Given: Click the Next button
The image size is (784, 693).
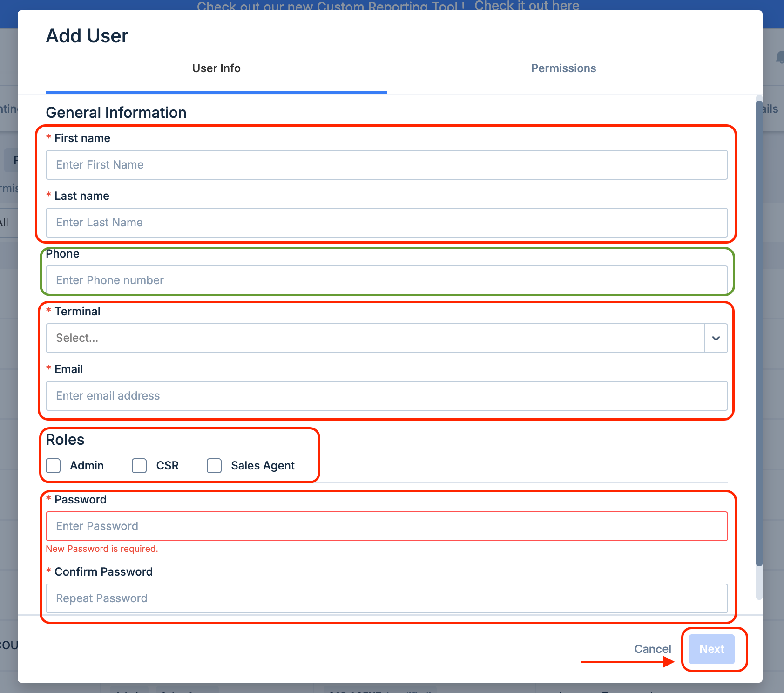Looking at the screenshot, I should click(x=712, y=649).
